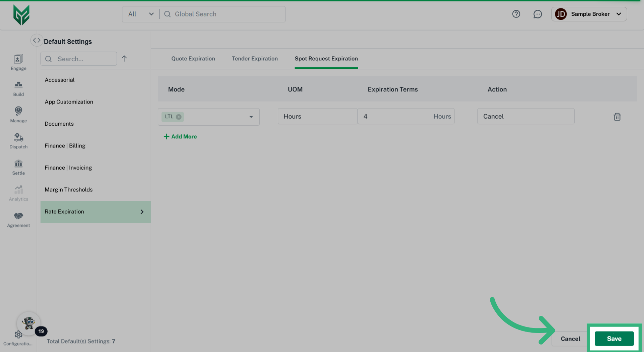
Task: Open the Manage module
Action: pyautogui.click(x=18, y=115)
